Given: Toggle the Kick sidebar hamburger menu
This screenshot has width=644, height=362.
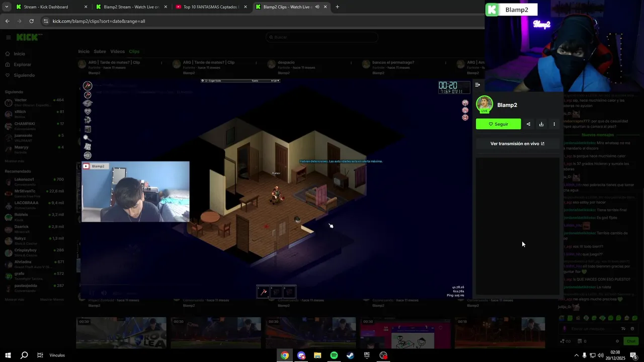Looking at the screenshot, I should [8, 37].
